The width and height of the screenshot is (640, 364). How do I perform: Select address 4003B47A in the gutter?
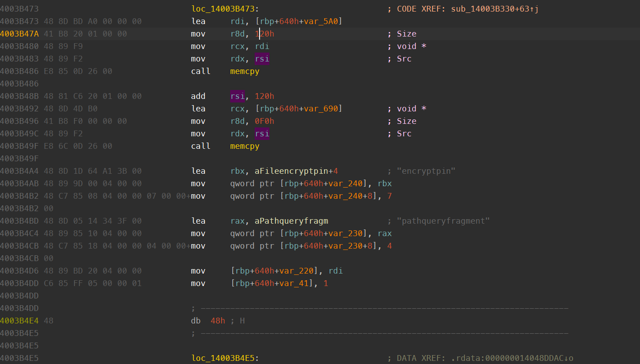coord(19,34)
